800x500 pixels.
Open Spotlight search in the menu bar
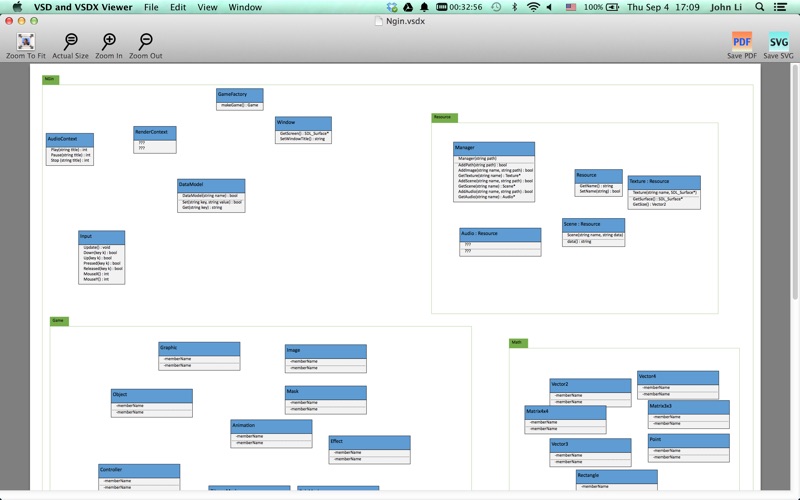click(760, 7)
